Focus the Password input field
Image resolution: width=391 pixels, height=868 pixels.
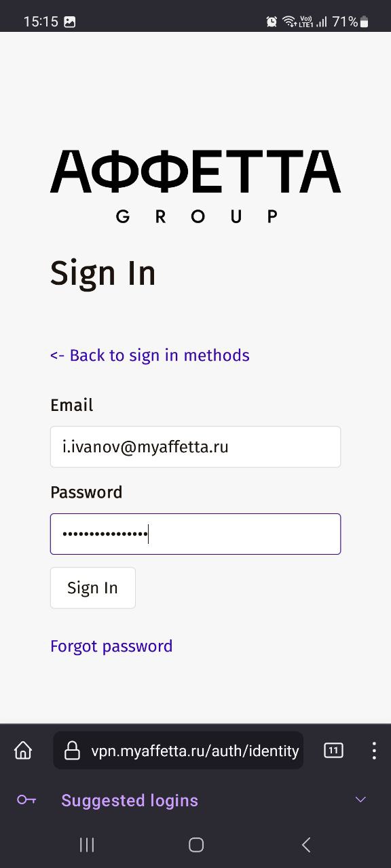[195, 534]
